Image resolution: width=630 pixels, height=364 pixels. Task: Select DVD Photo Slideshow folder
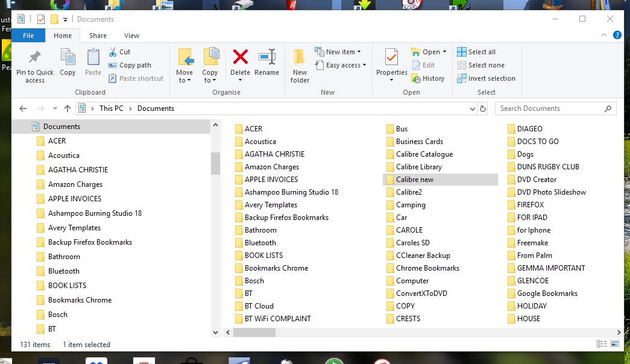[546, 192]
